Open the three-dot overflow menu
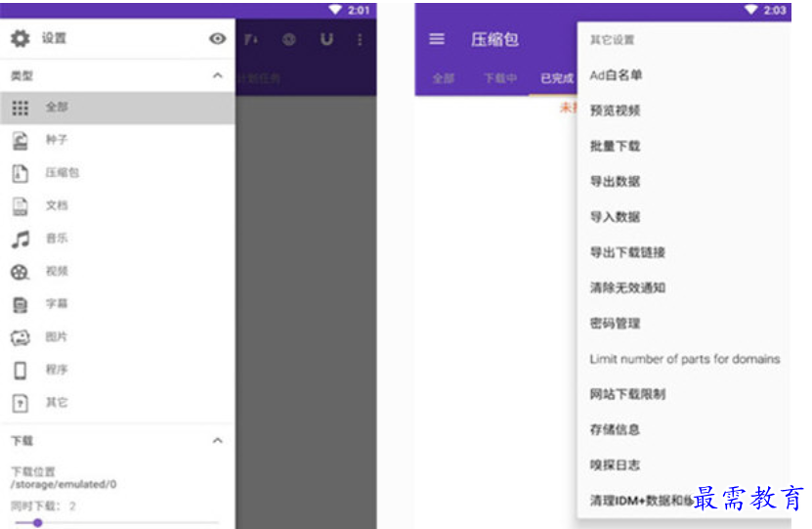 360,39
